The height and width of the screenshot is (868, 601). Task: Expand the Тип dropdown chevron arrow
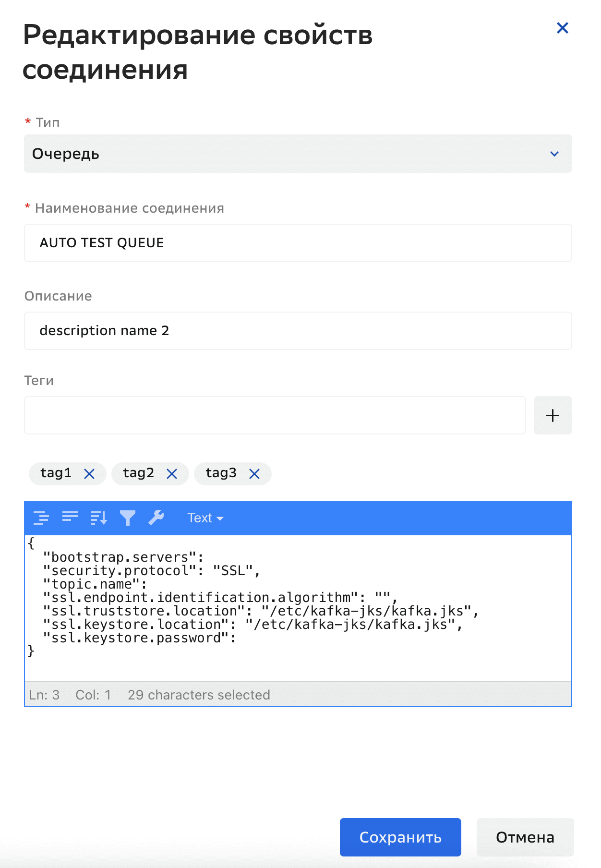tap(554, 154)
